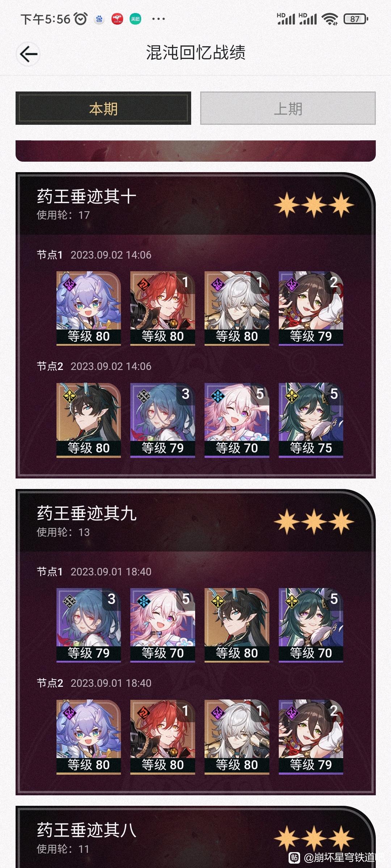
Task: Select Natasha portrait in 药王垂迹其九 节点1
Action: point(88,625)
